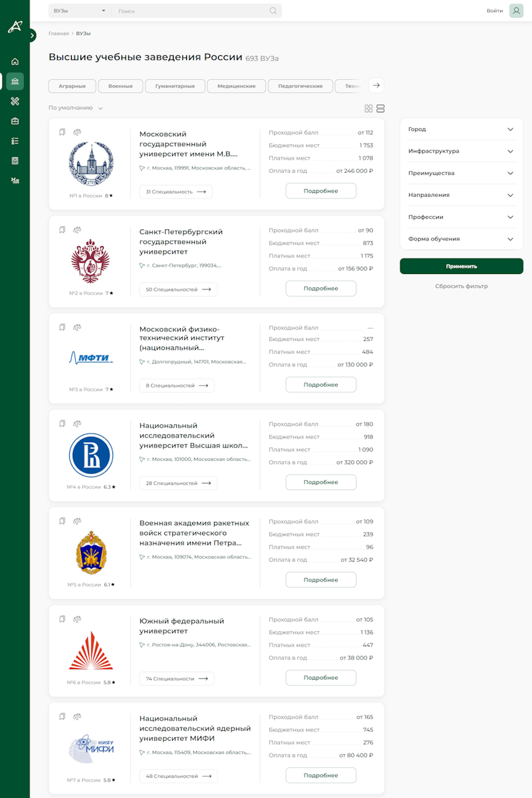Click the MSU building logo thumbnail

click(x=91, y=164)
